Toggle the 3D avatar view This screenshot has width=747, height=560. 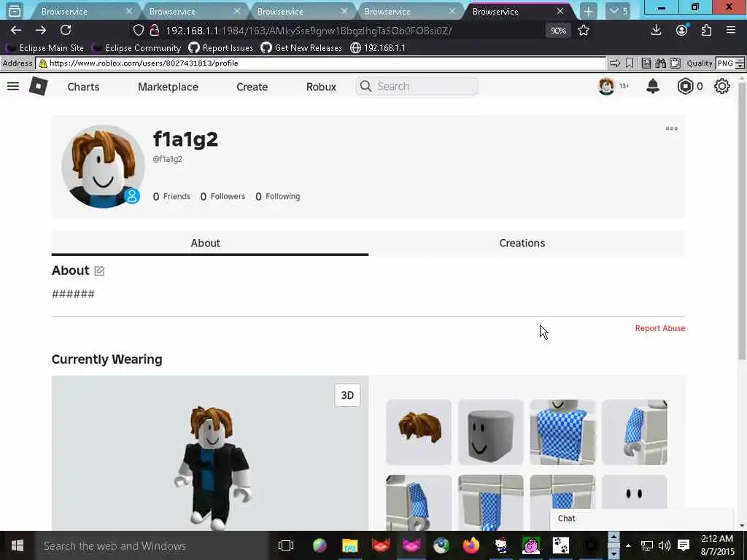point(347,395)
